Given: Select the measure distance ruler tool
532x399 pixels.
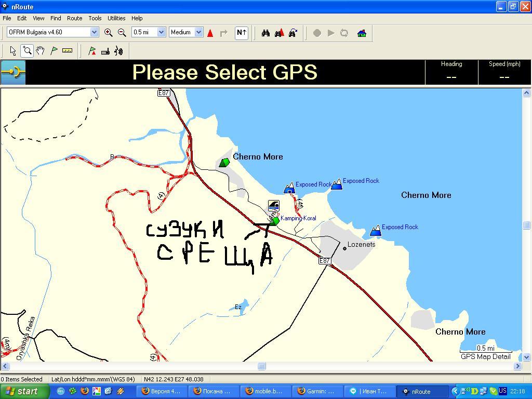Looking at the screenshot, I should click(x=67, y=50).
